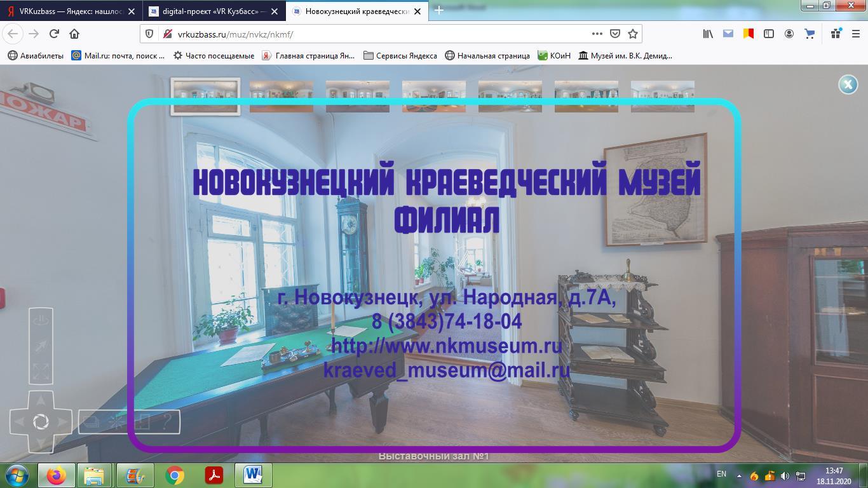Close the museum info overlay with X
The width and height of the screenshot is (868, 488).
tap(848, 85)
